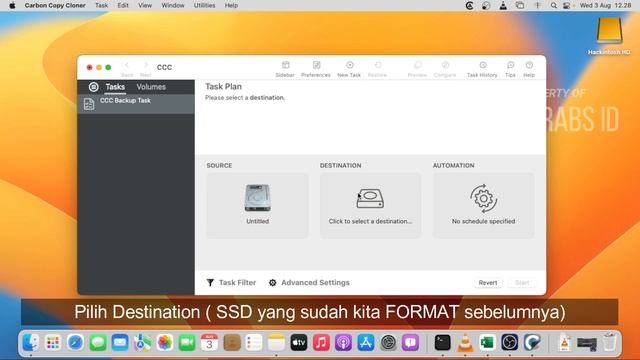Open the Edit menu
The width and height of the screenshot is (640, 360).
point(123,5)
